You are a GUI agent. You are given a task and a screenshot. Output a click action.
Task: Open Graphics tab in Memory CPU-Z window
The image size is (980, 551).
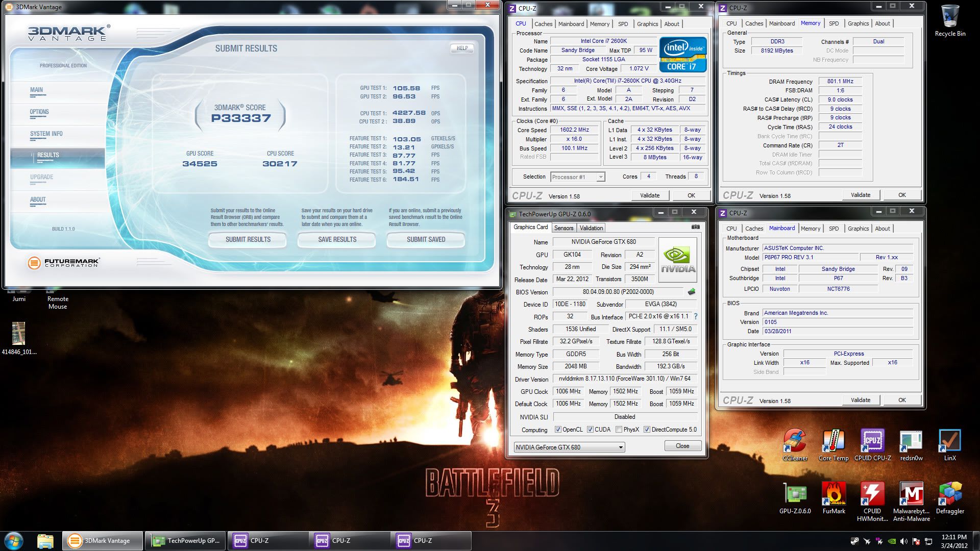858,23
